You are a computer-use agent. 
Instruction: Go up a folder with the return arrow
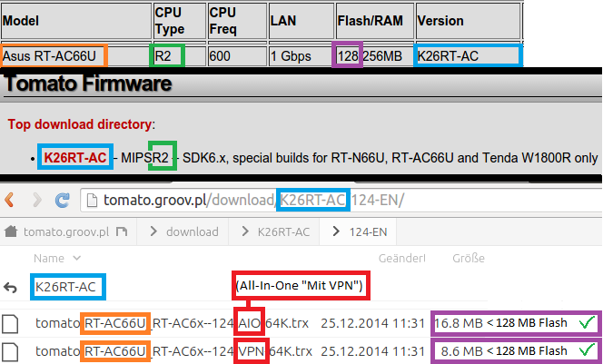click(10, 288)
